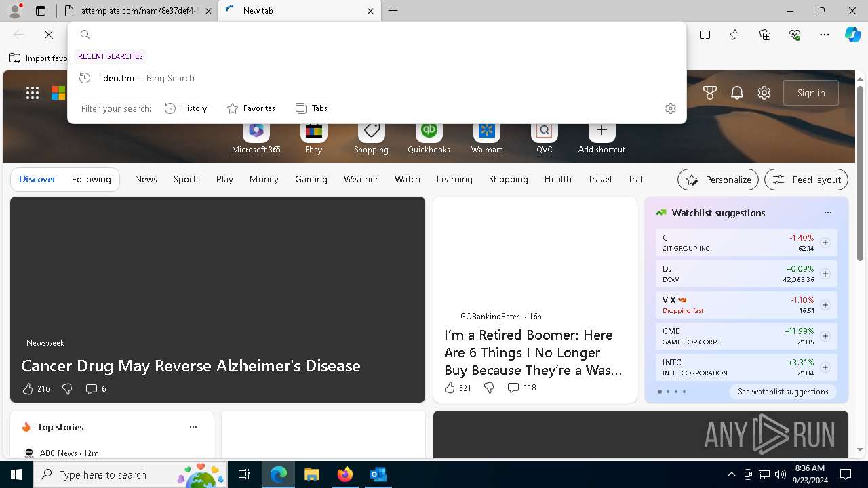Open Collections toolbar icon

(x=765, y=35)
